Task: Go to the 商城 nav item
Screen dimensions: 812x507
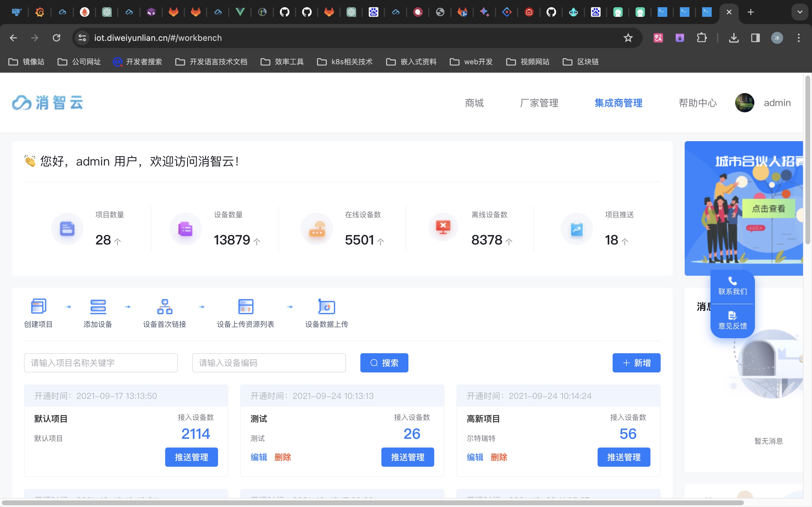Action: pyautogui.click(x=474, y=103)
